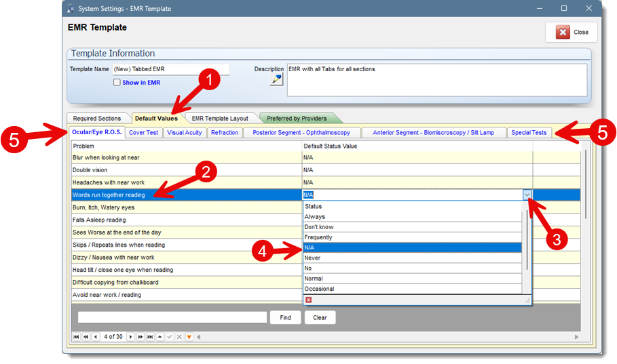Select 'Avoid near work / reading' row
Screen dimensions: 617x364
[187, 295]
